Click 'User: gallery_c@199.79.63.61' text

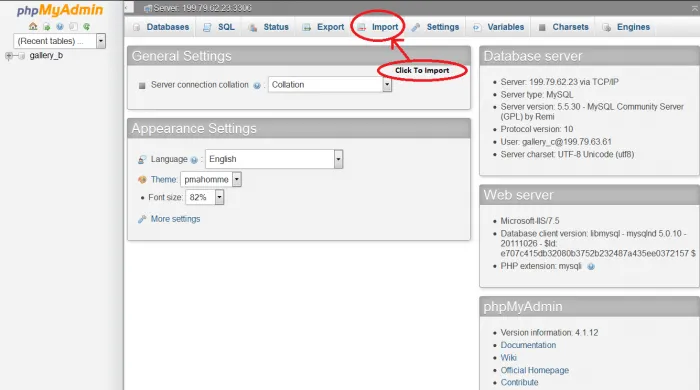[556, 141]
